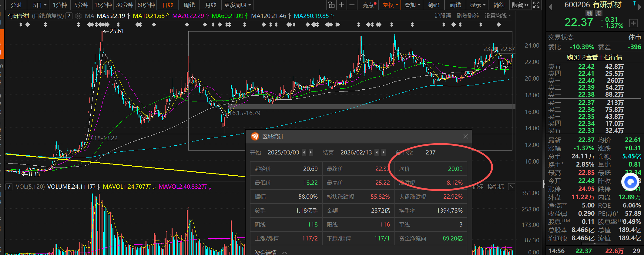Click 均价 value 20.09 in dialog
This screenshot has width=644, height=255.
455,169
